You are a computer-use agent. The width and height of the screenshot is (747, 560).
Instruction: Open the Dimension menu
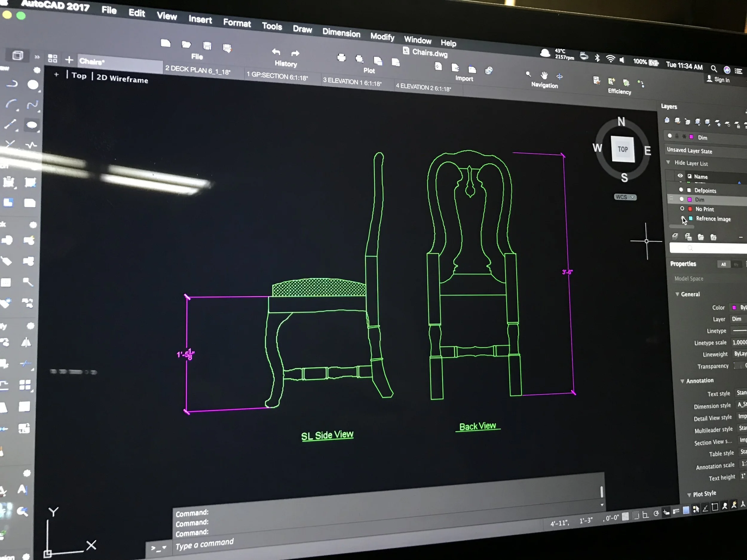(x=341, y=33)
